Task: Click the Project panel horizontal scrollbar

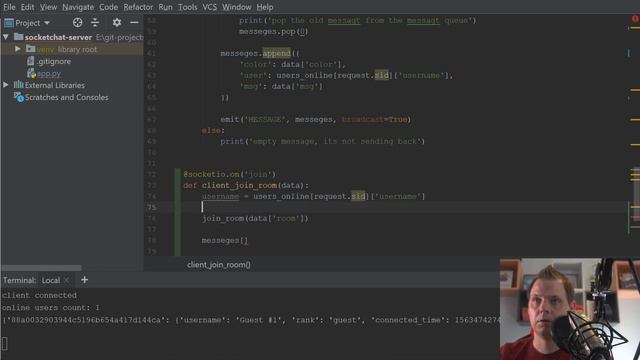Action: (41, 268)
